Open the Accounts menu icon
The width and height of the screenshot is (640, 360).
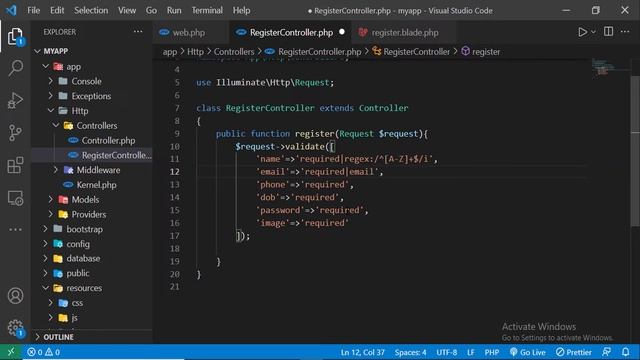point(16,296)
